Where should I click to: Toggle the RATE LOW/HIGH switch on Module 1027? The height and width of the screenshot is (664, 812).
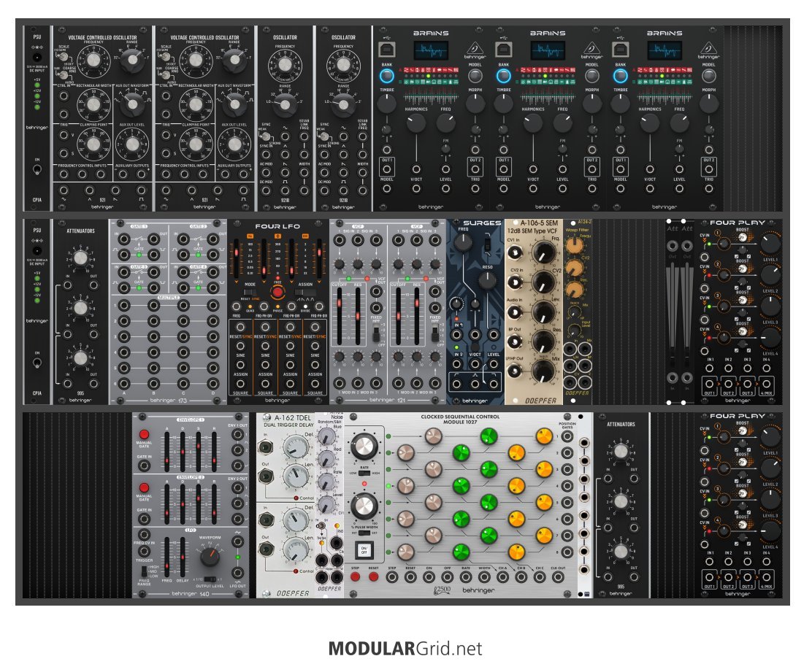364,473
